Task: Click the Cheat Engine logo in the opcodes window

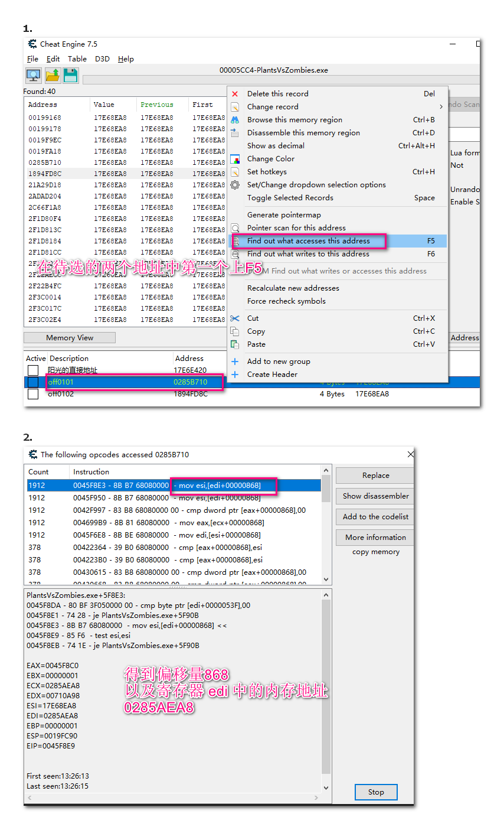Action: tap(33, 455)
